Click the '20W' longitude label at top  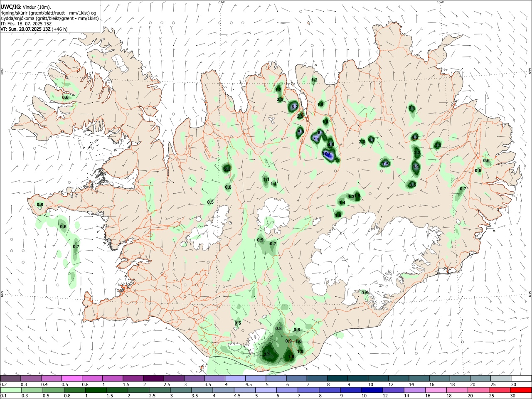point(221,2)
